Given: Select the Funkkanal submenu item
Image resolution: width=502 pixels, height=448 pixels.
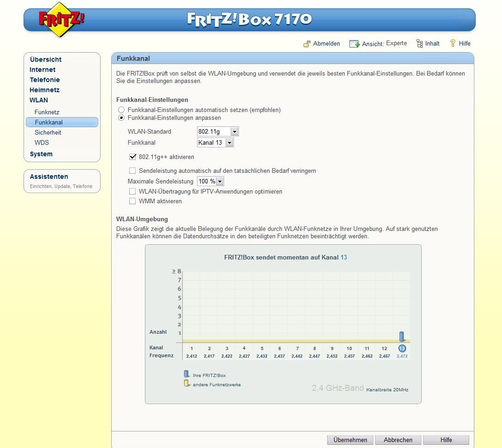Looking at the screenshot, I should 62,122.
